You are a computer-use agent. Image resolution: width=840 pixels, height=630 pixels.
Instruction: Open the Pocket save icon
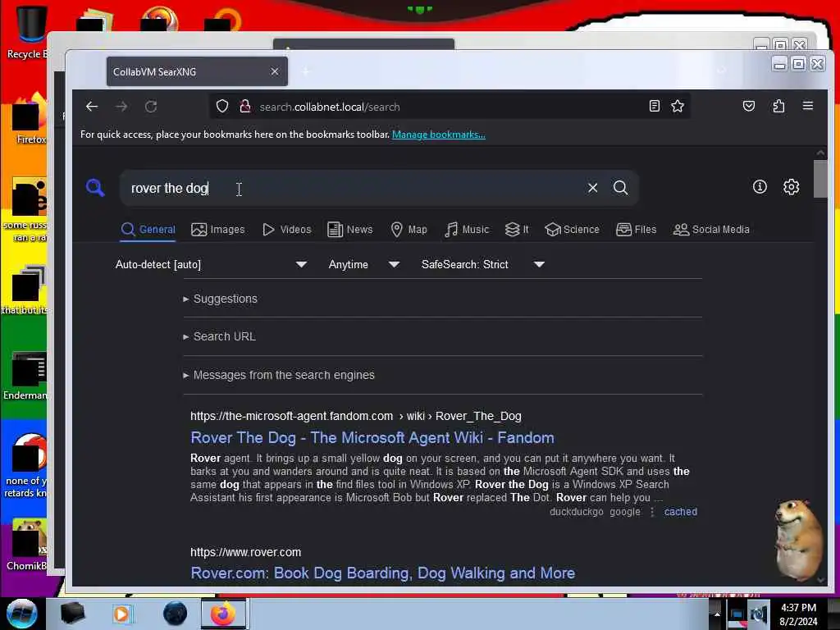tap(749, 106)
